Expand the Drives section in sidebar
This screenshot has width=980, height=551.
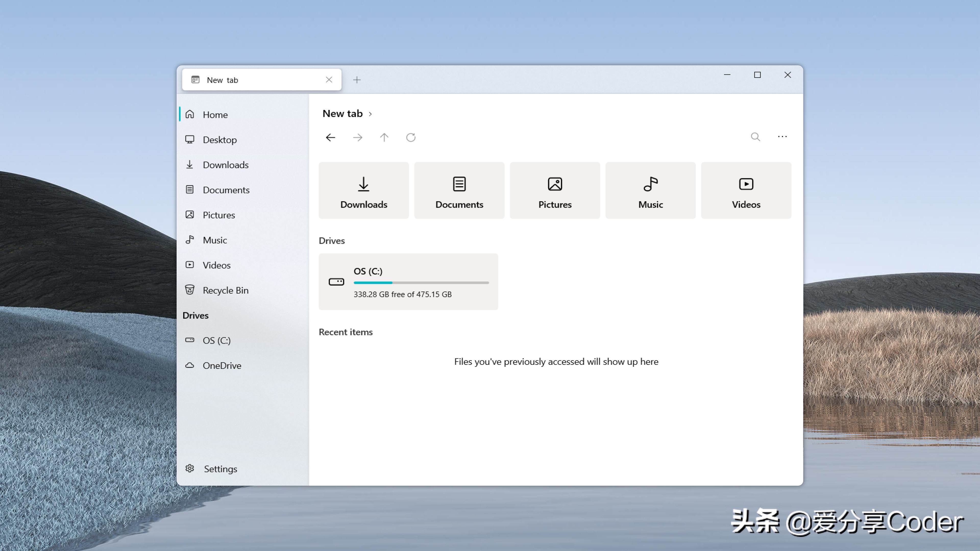click(x=195, y=315)
